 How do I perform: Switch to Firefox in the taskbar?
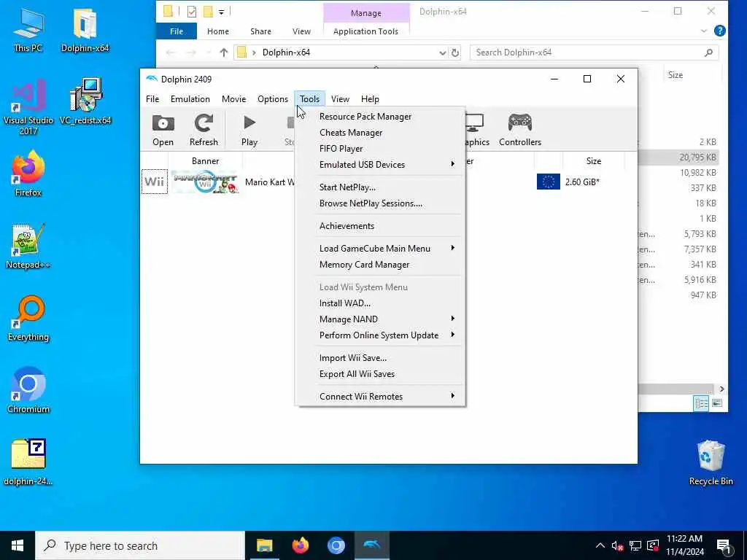point(300,545)
